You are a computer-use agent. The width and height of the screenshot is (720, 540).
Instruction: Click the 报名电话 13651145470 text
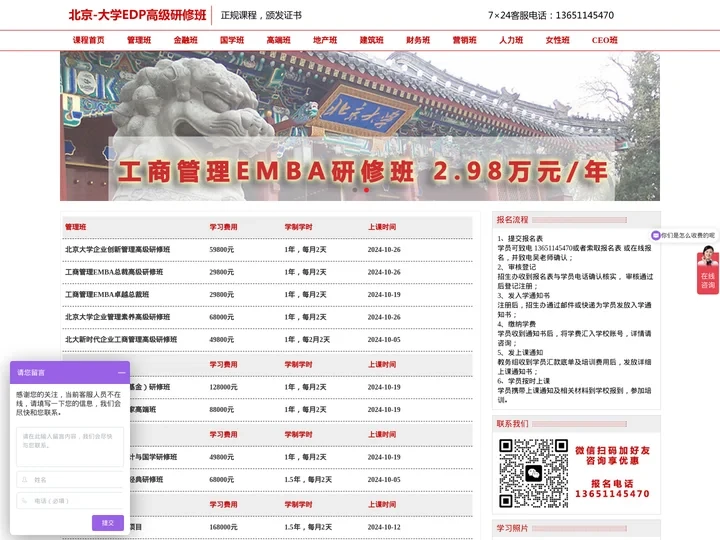[x=612, y=489]
